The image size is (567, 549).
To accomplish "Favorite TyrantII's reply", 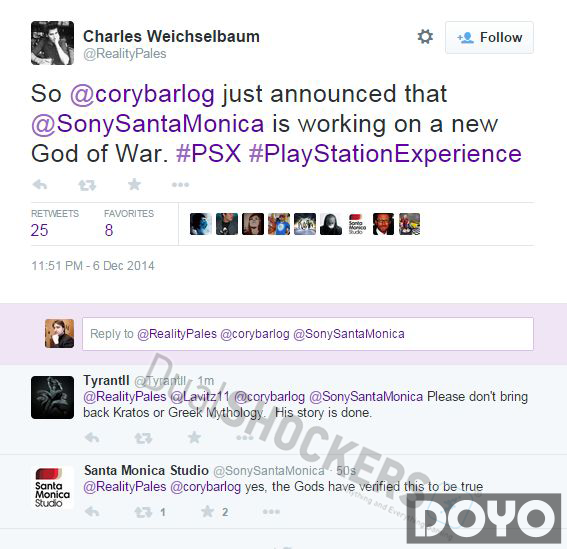I will click(195, 438).
